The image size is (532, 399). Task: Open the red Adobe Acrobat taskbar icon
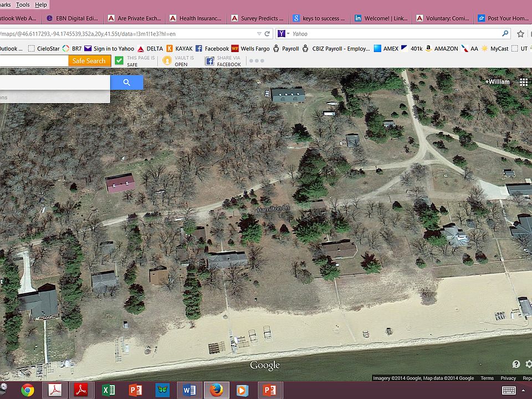click(81, 390)
